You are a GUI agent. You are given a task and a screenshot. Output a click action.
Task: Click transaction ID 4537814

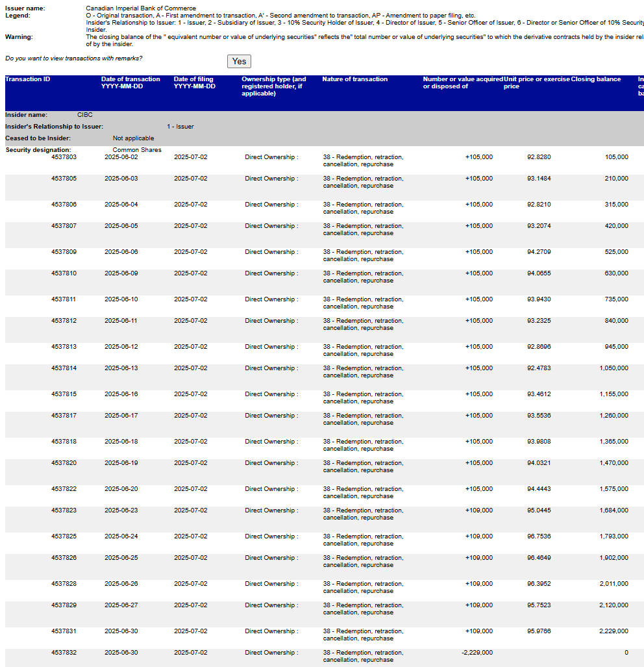click(64, 368)
